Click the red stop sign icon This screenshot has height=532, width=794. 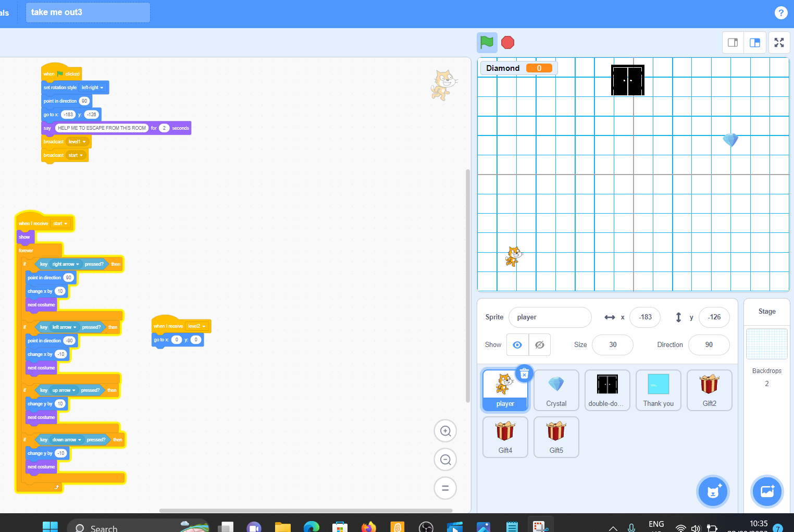pyautogui.click(x=507, y=42)
